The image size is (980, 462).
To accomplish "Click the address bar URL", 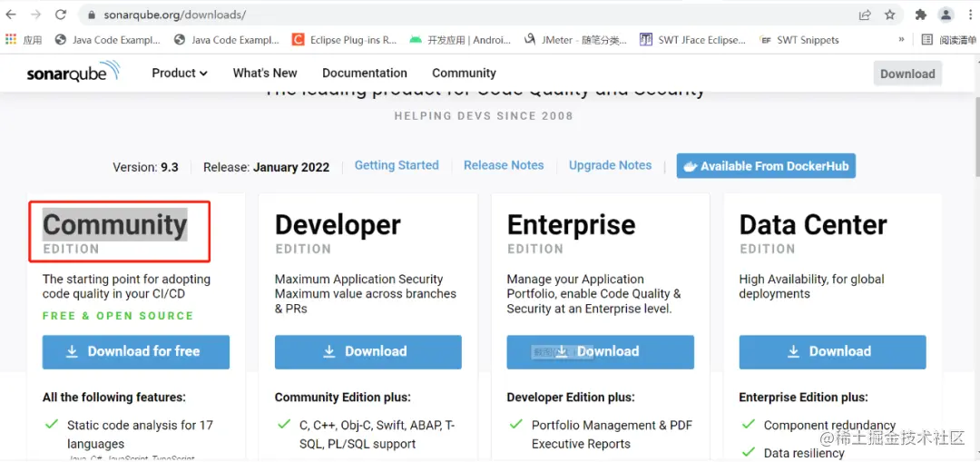I will (x=174, y=15).
